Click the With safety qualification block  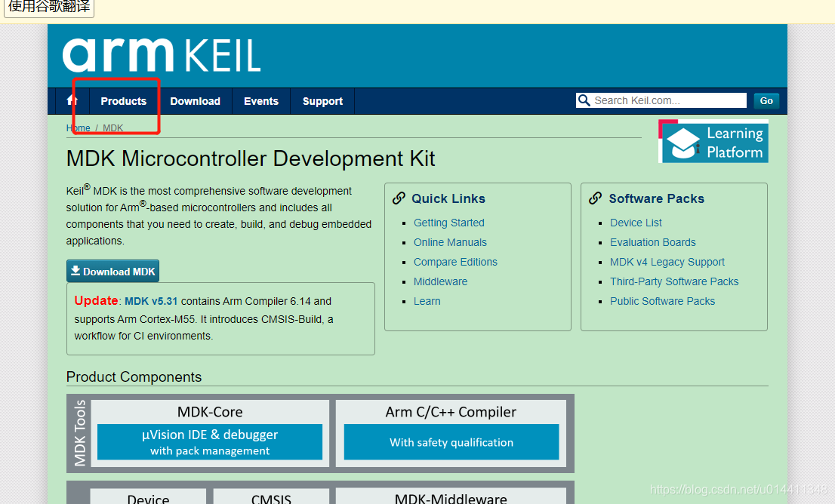(x=451, y=441)
